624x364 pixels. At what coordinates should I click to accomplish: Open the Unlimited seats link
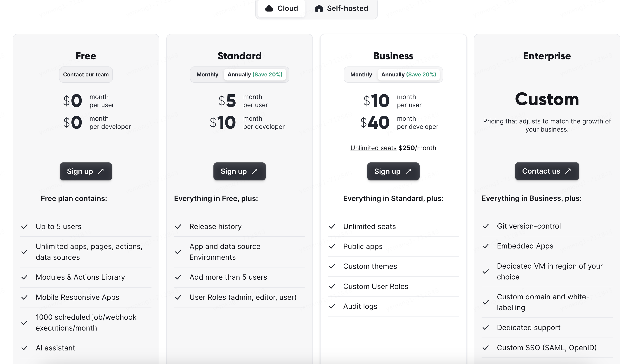pyautogui.click(x=373, y=148)
